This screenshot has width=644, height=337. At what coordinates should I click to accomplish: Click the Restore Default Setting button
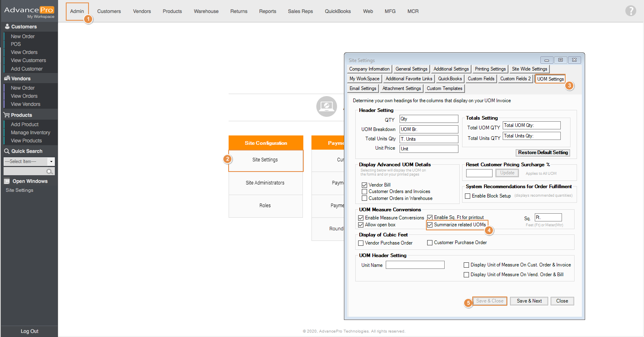tap(543, 152)
